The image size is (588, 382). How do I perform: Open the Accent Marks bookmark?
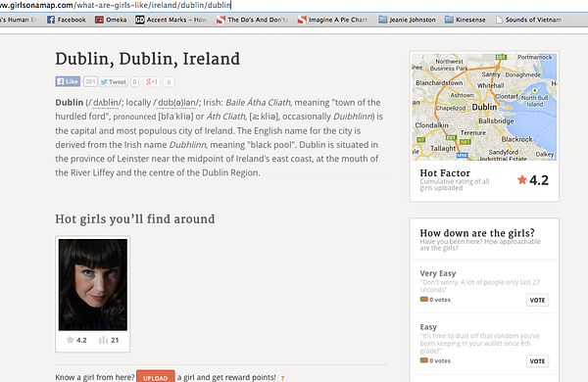pos(171,20)
